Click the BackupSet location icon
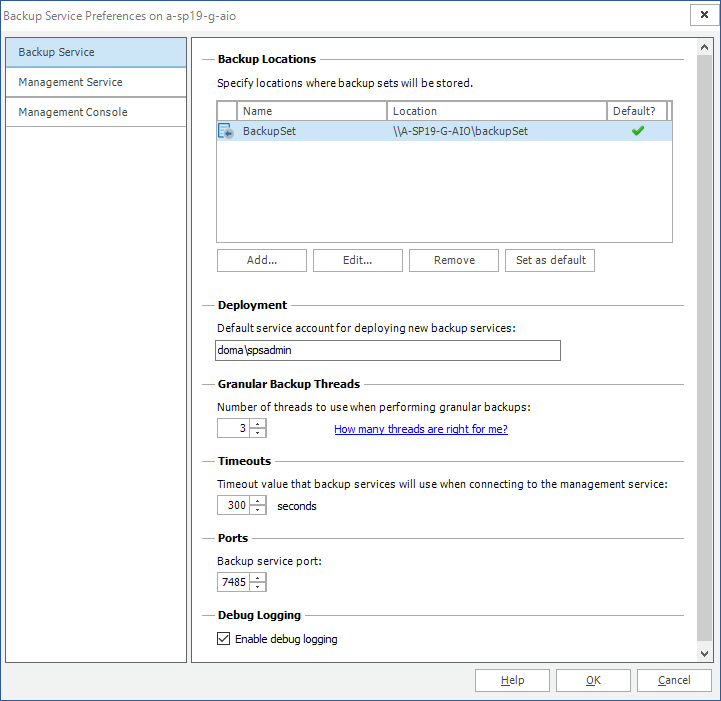Screen dimensions: 721x701 (x=226, y=131)
